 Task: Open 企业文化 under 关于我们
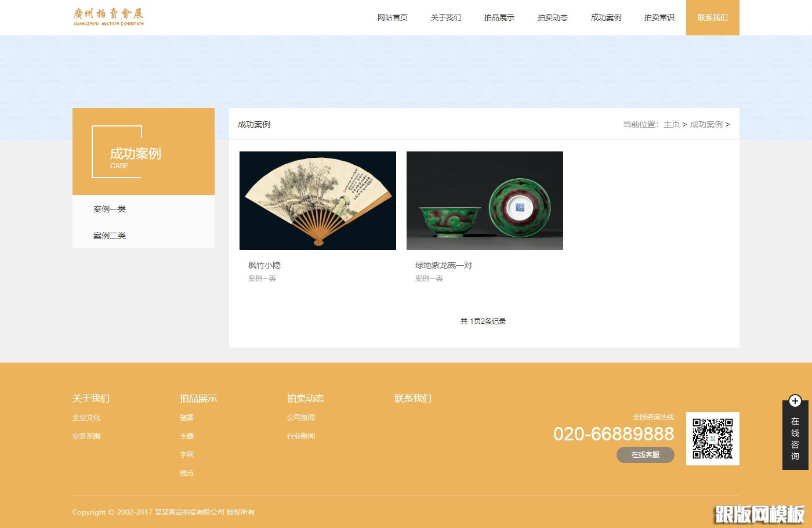[x=86, y=417]
